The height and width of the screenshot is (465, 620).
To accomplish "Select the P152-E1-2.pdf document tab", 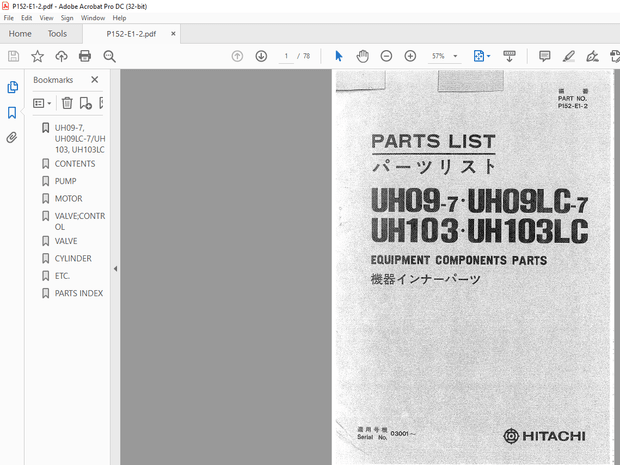I will (131, 34).
